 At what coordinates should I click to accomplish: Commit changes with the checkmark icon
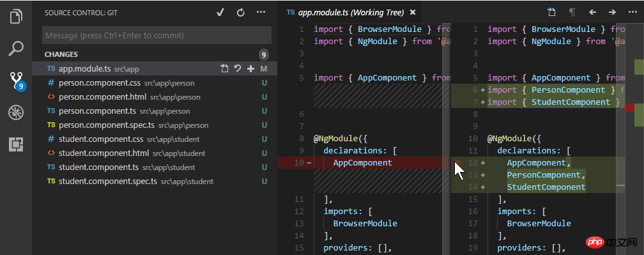[220, 13]
